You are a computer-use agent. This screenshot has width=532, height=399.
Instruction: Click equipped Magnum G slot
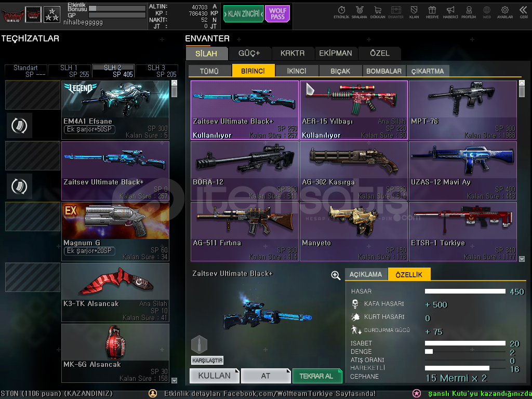115,232
